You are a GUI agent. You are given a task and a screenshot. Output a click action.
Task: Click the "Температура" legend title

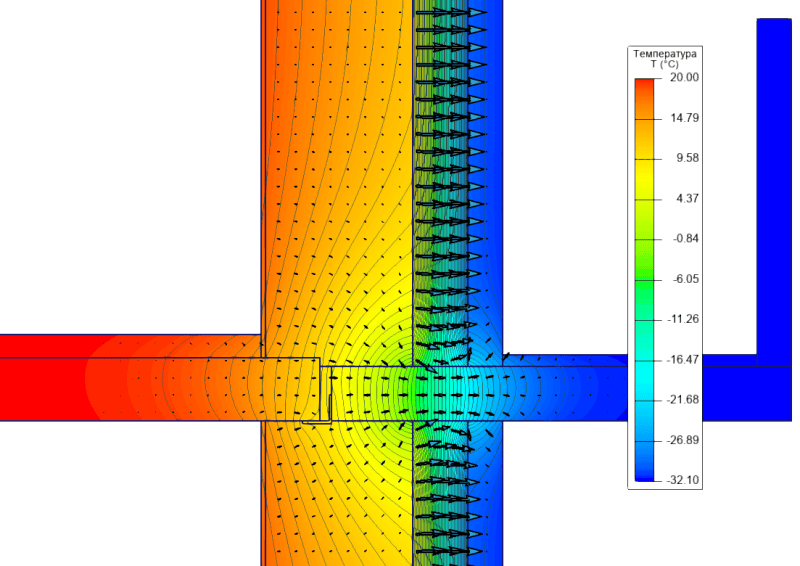664,52
